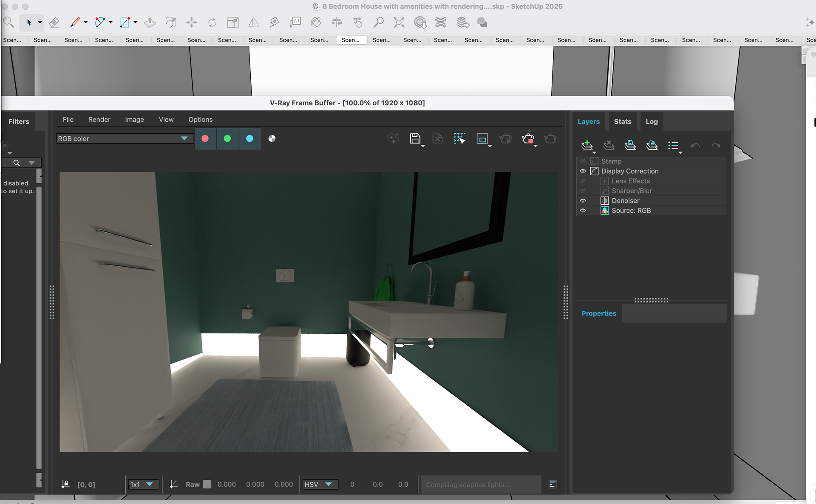Click the Save image icon in frame buffer
The width and height of the screenshot is (816, 504).
(x=415, y=138)
